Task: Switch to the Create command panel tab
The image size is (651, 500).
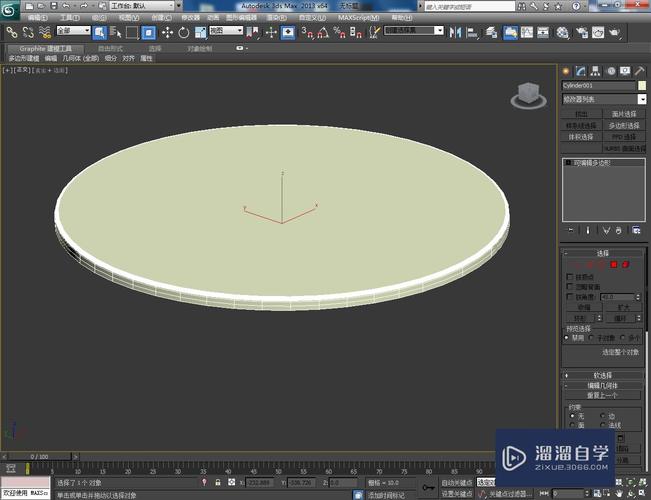Action: pyautogui.click(x=566, y=71)
